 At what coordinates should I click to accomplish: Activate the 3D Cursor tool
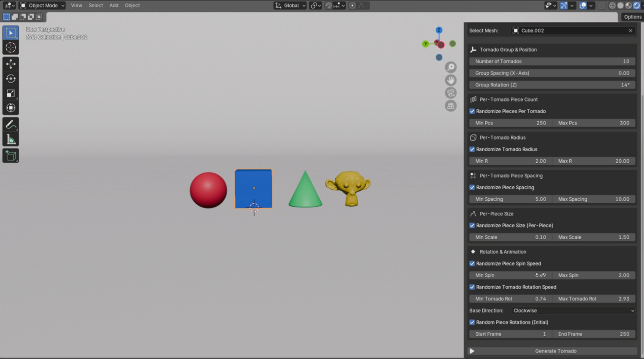11,48
